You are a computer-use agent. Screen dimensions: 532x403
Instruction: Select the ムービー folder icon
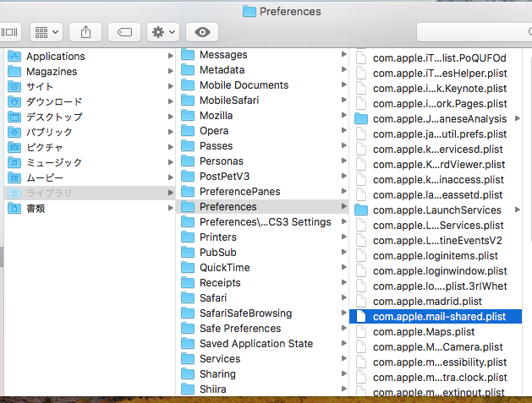point(14,177)
